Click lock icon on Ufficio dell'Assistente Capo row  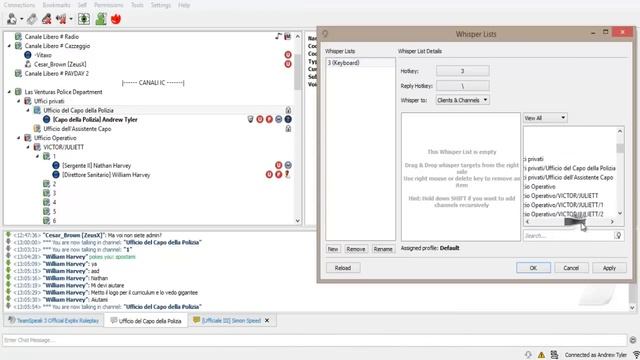pyautogui.click(x=288, y=129)
